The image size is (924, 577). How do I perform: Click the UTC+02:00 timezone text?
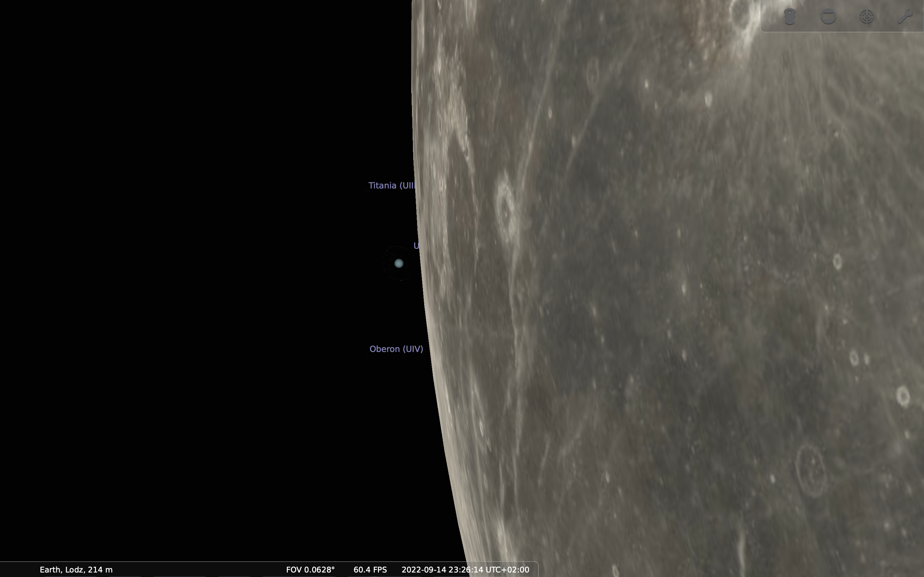click(x=507, y=569)
